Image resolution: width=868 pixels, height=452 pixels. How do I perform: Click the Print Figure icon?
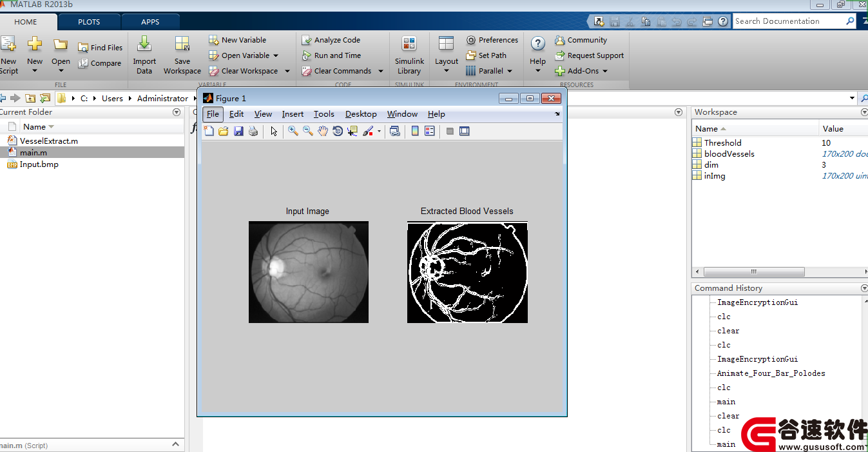coord(253,131)
